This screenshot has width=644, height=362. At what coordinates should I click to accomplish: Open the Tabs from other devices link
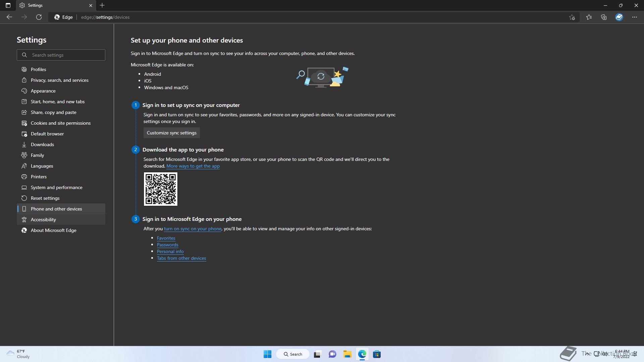click(x=181, y=258)
